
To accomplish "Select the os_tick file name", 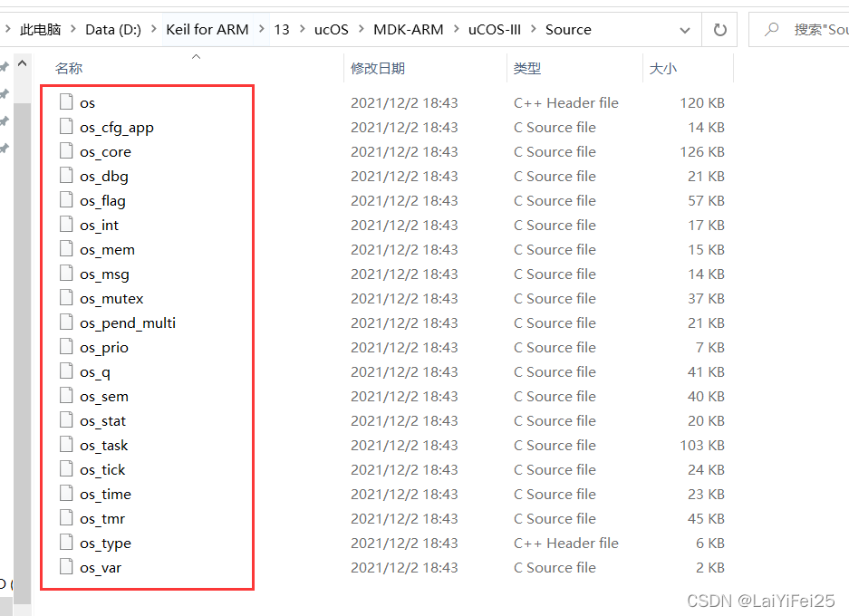I will point(102,470).
